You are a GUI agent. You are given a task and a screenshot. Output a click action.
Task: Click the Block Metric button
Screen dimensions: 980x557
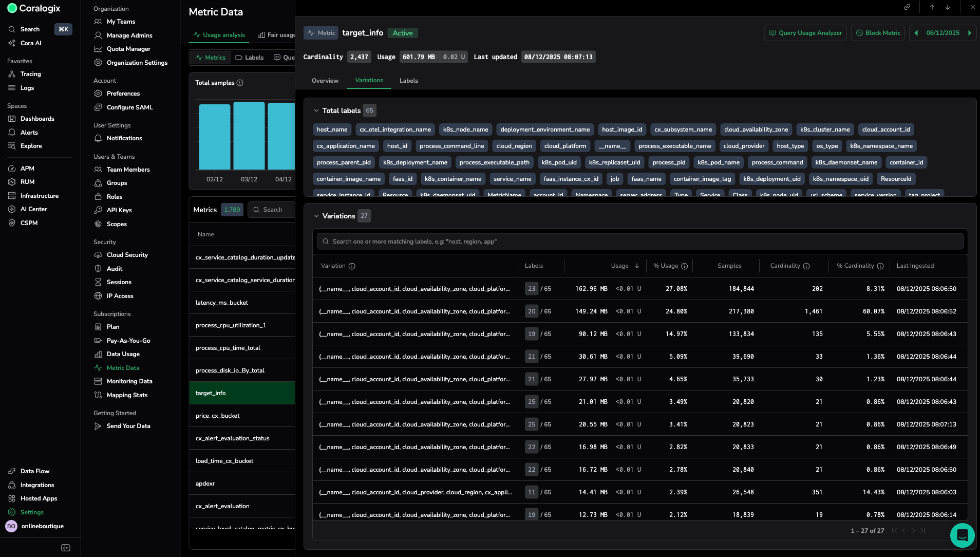(878, 33)
